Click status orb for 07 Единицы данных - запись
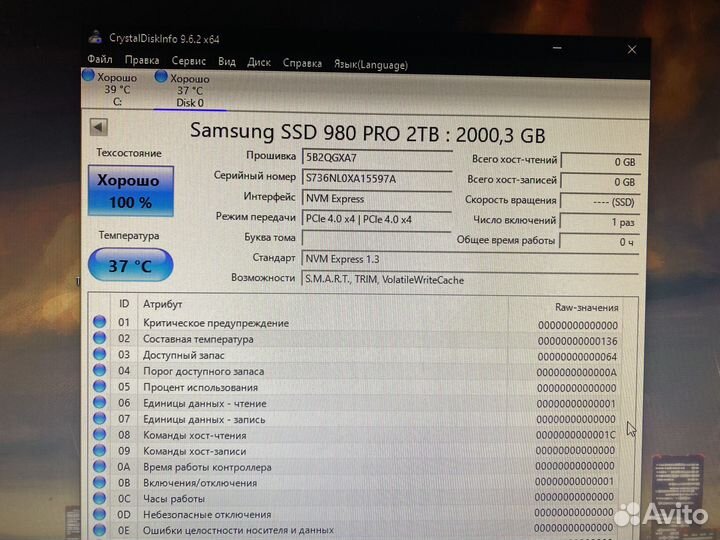This screenshot has height=540, width=720. click(x=100, y=418)
